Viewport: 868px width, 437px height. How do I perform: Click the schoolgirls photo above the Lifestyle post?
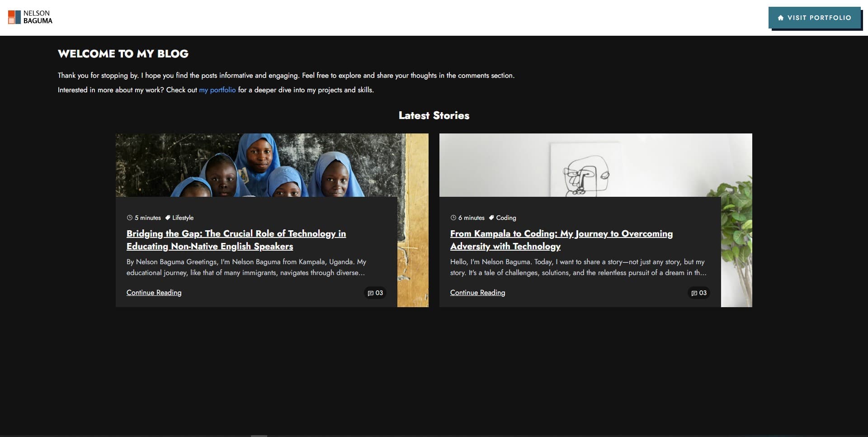tap(271, 164)
